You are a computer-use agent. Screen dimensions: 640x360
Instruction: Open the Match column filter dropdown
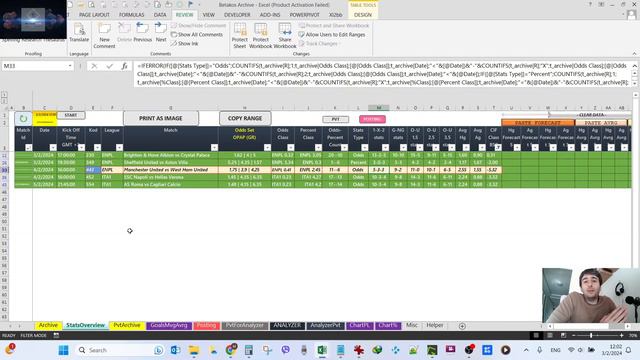[214, 147]
